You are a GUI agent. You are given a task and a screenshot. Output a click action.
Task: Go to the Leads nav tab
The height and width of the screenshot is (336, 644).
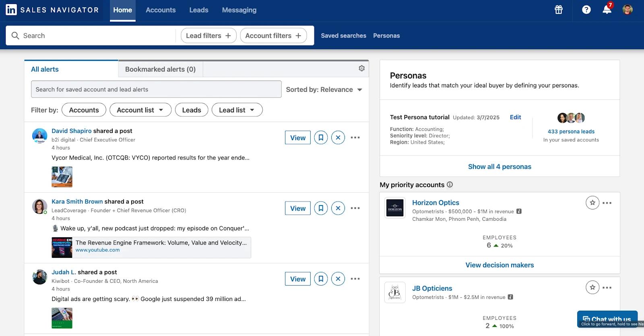click(x=199, y=10)
